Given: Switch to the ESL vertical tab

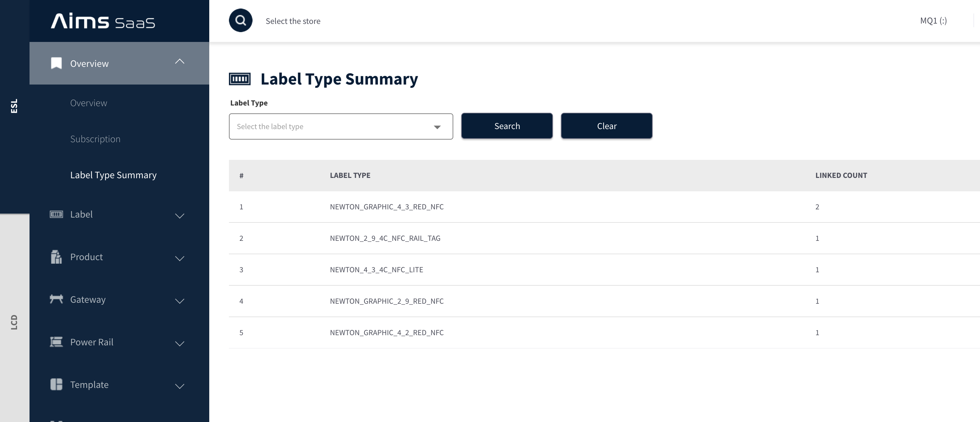Looking at the screenshot, I should click(14, 106).
